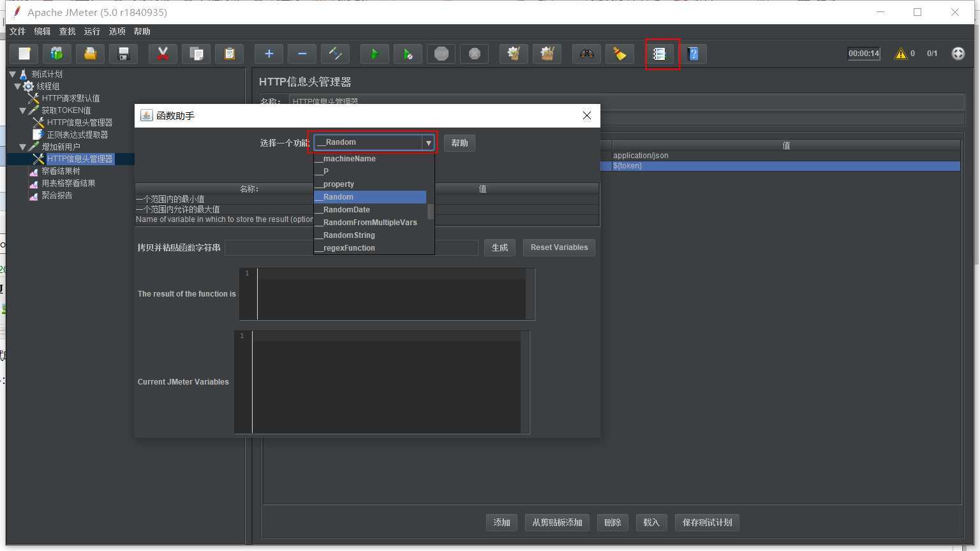Click the Cut scissors icon
Viewport: 980px width, 551px height.
(163, 54)
